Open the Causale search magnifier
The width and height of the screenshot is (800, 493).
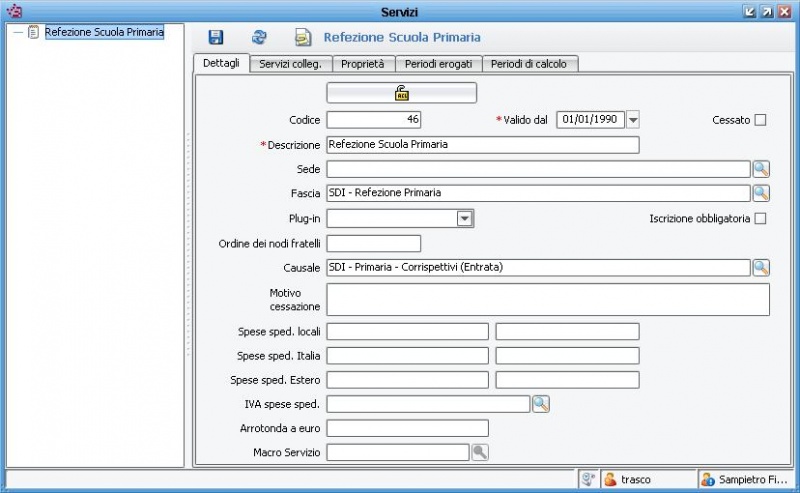pyautogui.click(x=761, y=267)
